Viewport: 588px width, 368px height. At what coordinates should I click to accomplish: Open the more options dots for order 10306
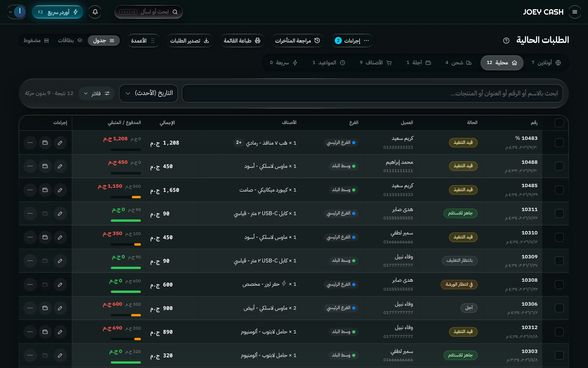30,308
